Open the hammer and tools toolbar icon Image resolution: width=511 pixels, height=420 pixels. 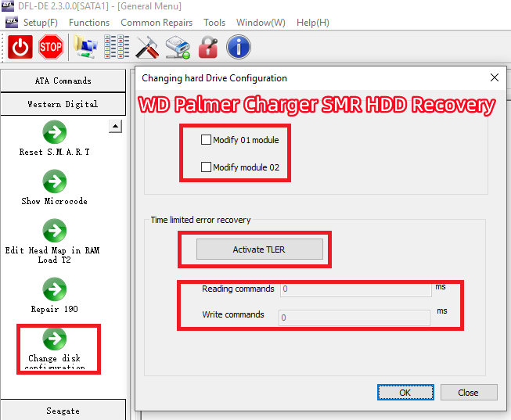coord(147,47)
